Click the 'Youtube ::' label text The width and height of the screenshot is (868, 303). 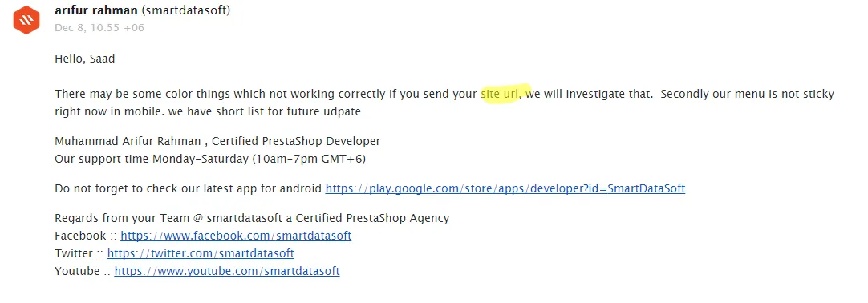coord(83,271)
